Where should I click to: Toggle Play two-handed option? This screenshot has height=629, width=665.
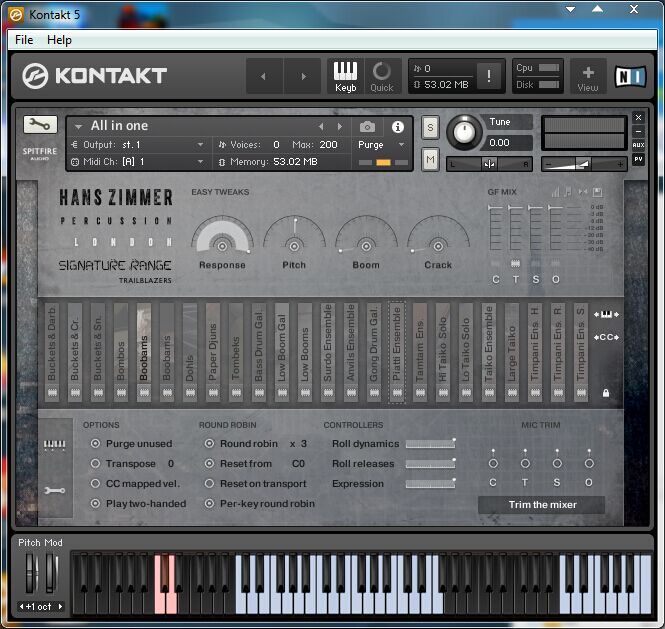click(95, 503)
